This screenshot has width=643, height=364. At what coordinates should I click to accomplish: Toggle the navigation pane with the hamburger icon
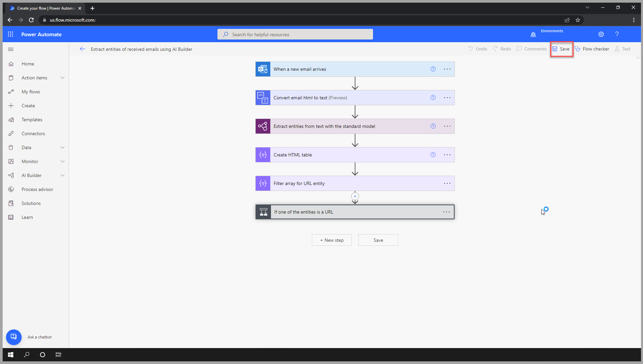coord(10,49)
